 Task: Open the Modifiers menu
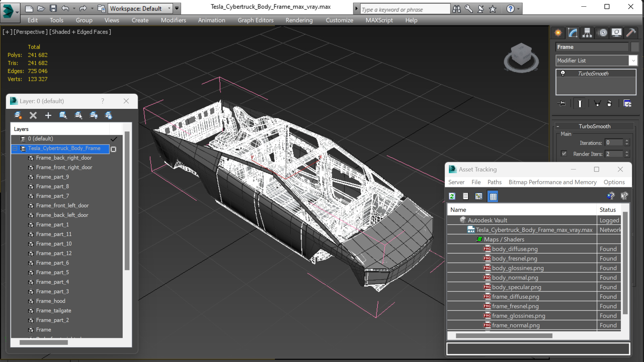pos(173,20)
